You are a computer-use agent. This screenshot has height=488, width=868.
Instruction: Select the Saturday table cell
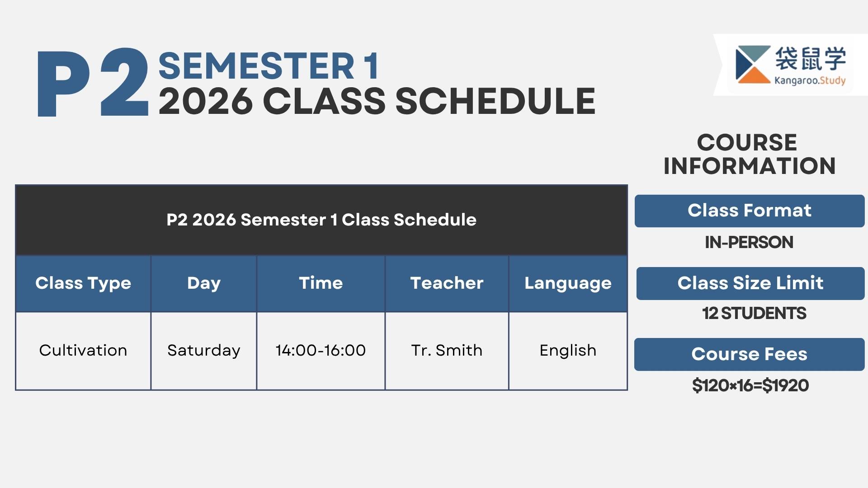(x=204, y=351)
